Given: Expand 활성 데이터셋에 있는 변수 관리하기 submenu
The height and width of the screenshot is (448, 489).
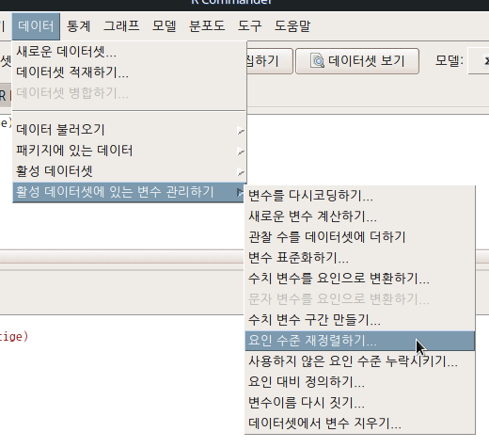Looking at the screenshot, I should pos(129,192).
